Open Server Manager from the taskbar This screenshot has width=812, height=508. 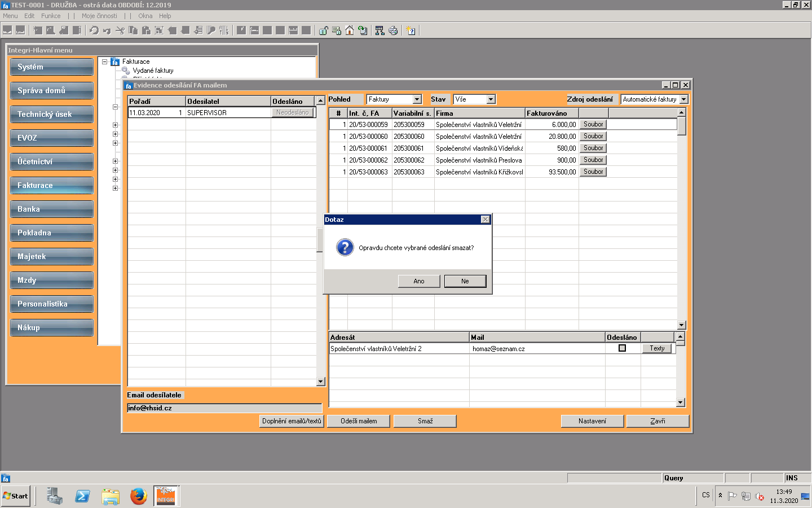pos(54,496)
